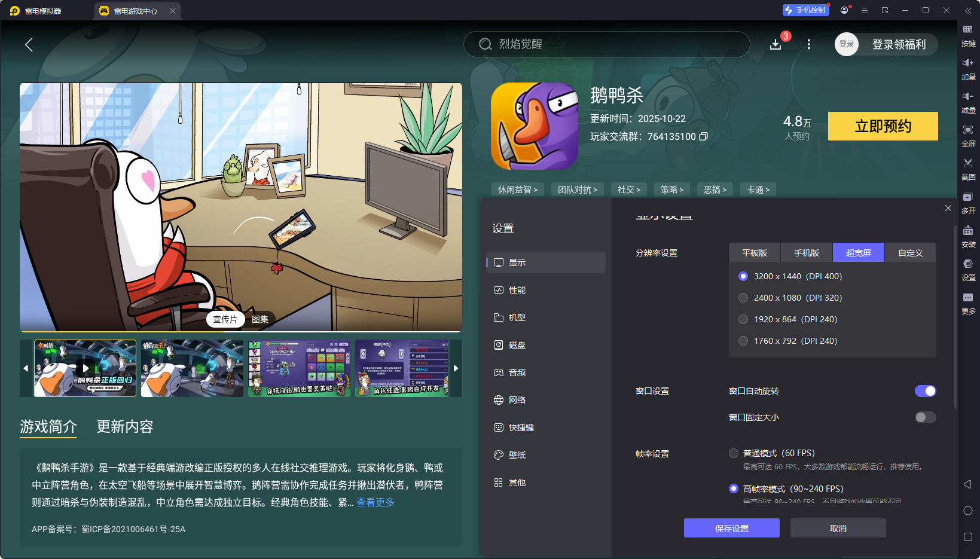Select 普通模式 (60 FPS) frame rate
Image resolution: width=980 pixels, height=559 pixels.
734,453
